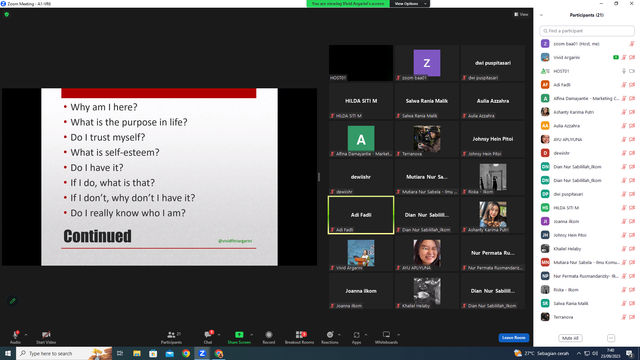Select AYU APLIYUNA video tile

[427, 253]
